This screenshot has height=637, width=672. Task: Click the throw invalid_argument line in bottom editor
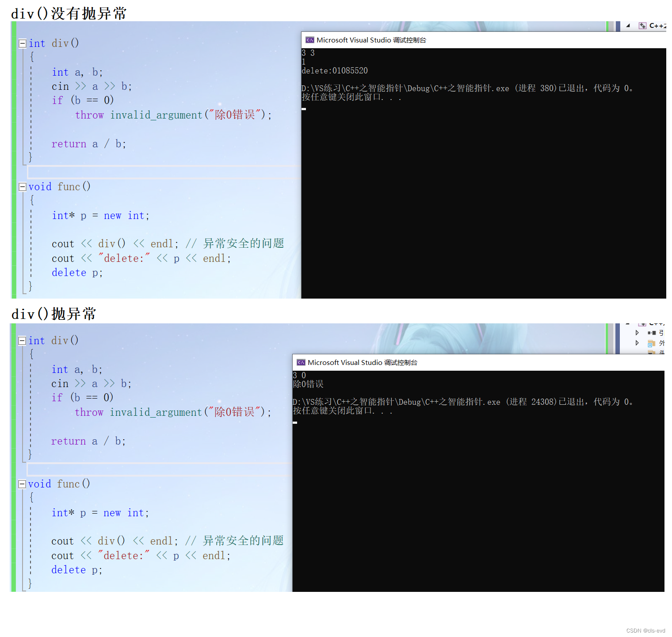click(173, 412)
